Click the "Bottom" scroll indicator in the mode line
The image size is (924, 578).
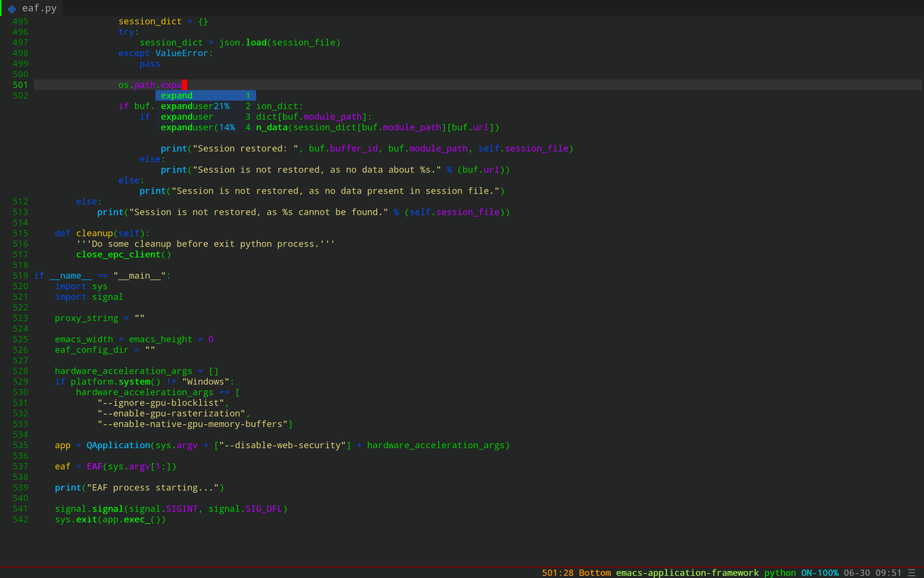594,573
